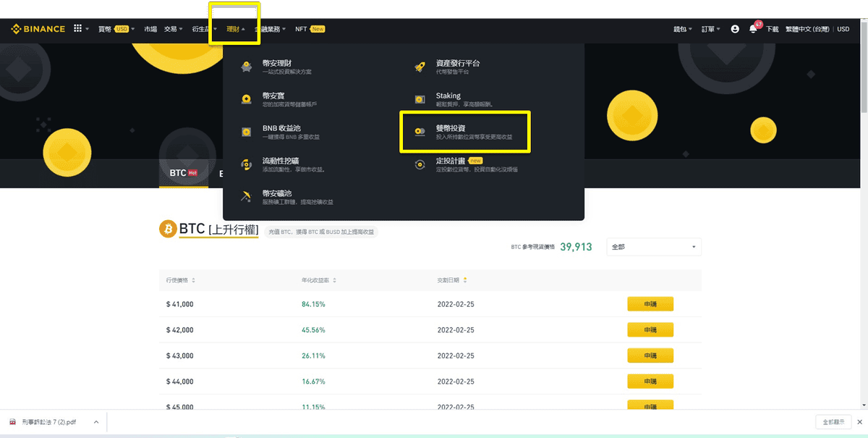Open the 全部 filter combo box
The image size is (868, 438).
(654, 247)
